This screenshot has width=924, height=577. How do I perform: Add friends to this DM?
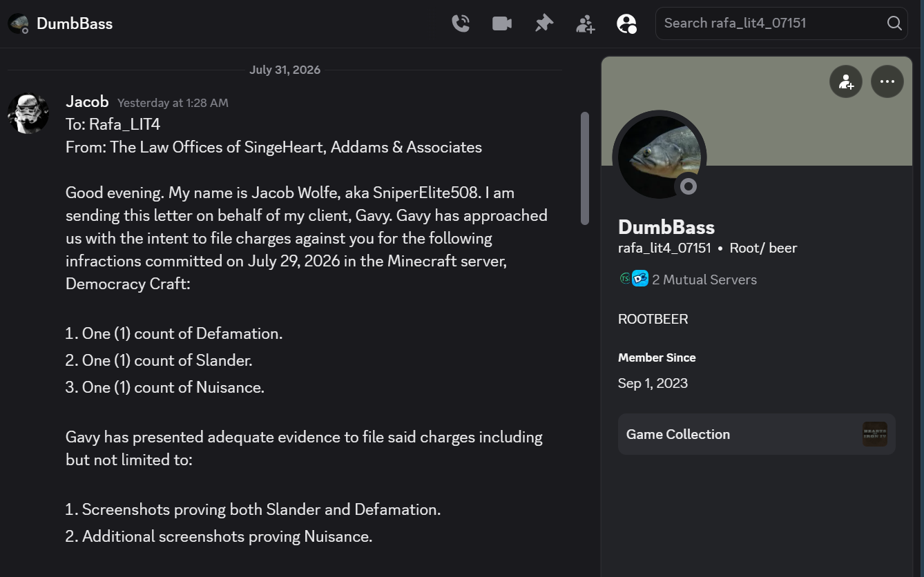click(586, 23)
